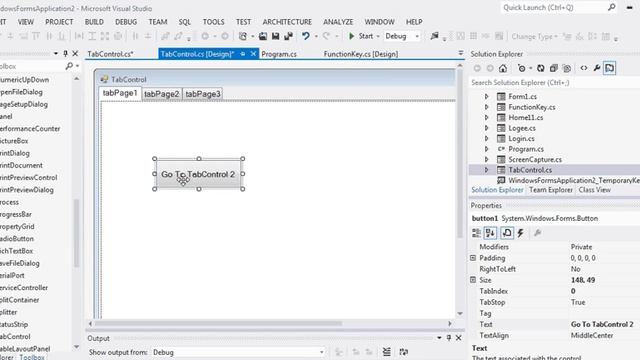Viewport: 640px width, 360px height.
Task: Expand the Logee.cs tree node
Action: click(487, 128)
